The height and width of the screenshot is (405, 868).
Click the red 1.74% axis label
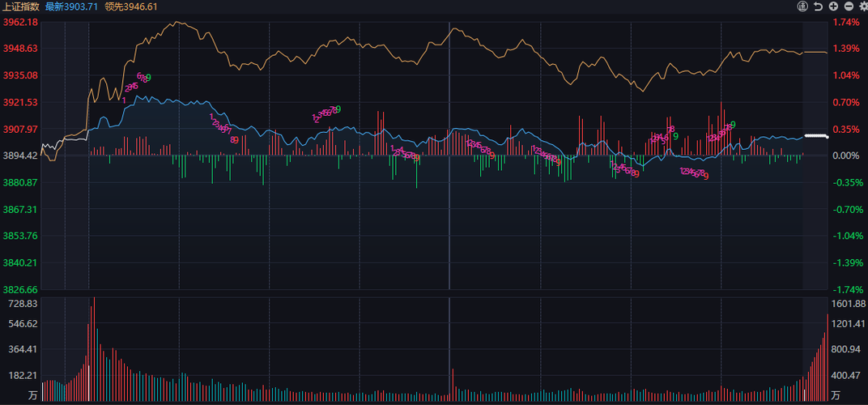(x=847, y=22)
